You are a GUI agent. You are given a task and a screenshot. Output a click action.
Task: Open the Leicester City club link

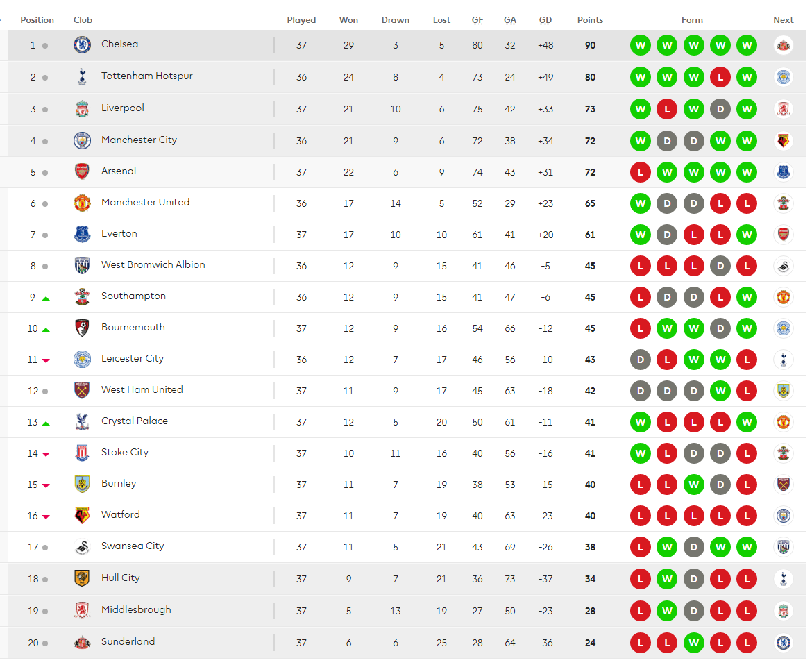(133, 359)
